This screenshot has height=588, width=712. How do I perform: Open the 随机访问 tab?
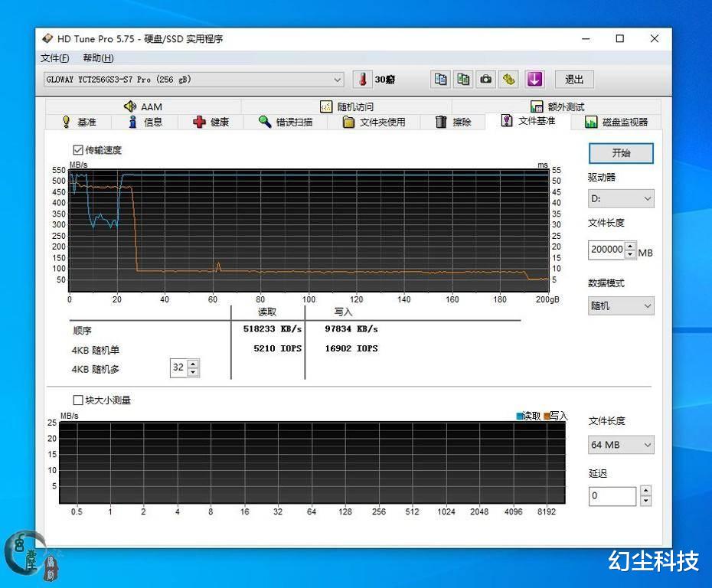pyautogui.click(x=347, y=106)
